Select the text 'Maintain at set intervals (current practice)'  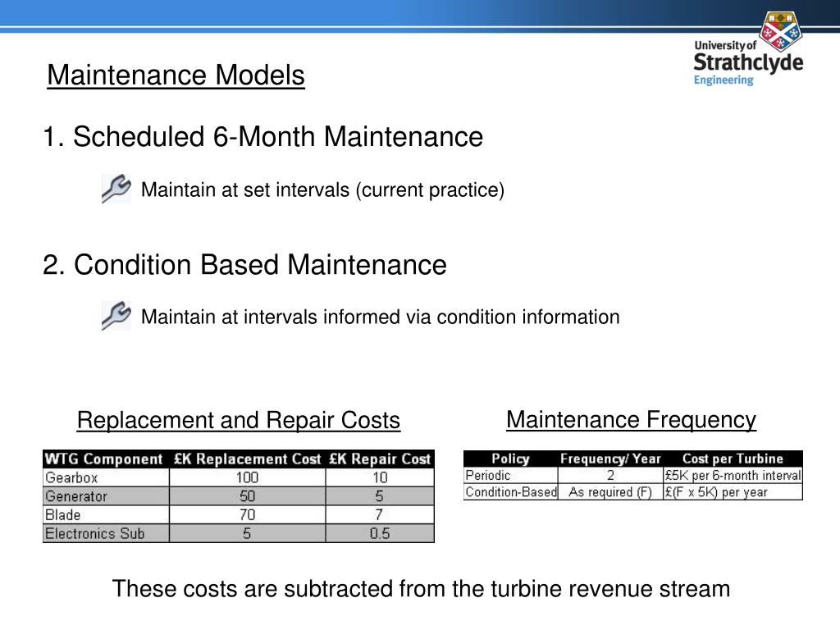click(x=322, y=190)
